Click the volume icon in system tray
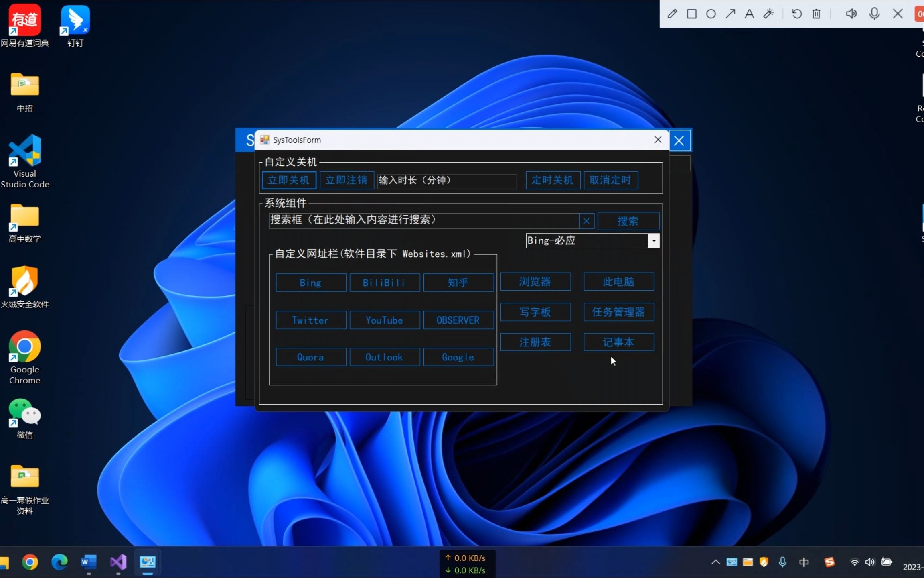924x578 pixels. [x=870, y=562]
